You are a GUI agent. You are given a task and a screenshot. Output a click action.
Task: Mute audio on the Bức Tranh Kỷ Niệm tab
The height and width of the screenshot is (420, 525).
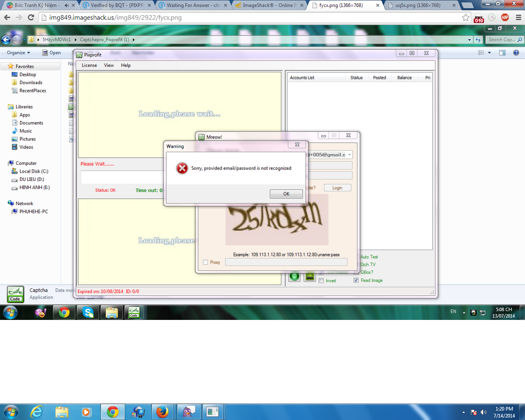tap(66, 5)
